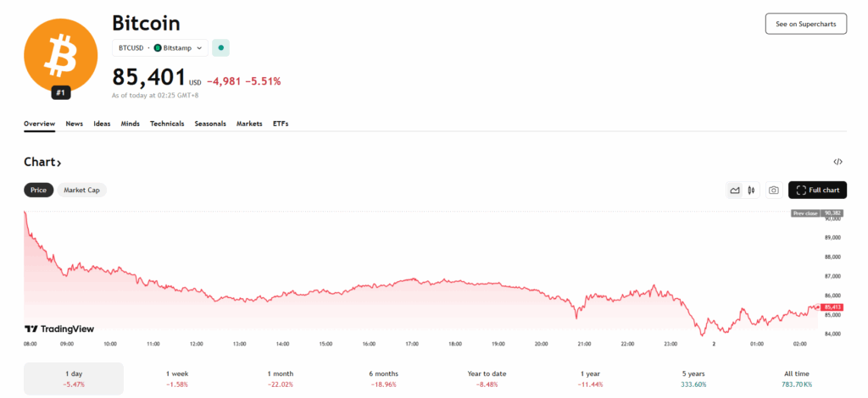This screenshot has width=868, height=398.
Task: Click the Bitcoin logo
Action: (x=59, y=54)
